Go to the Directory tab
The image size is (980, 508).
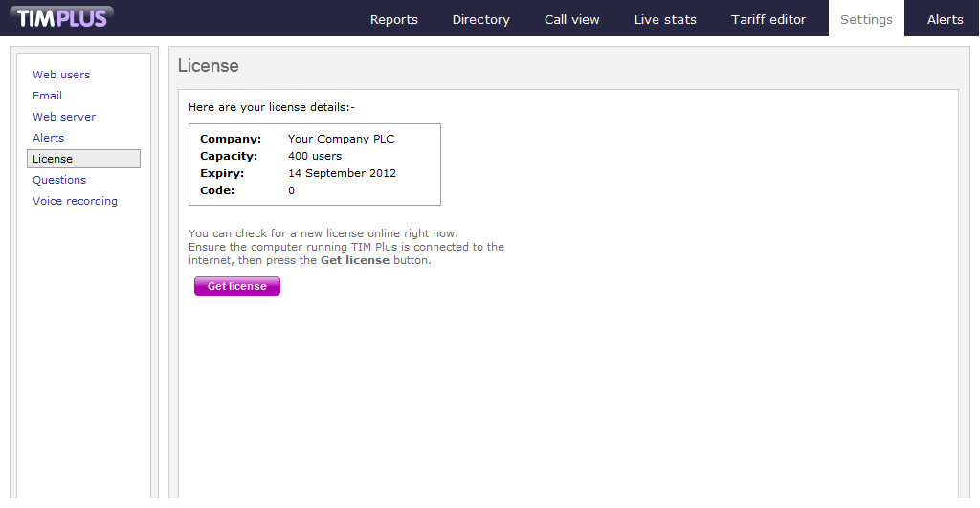pos(480,19)
